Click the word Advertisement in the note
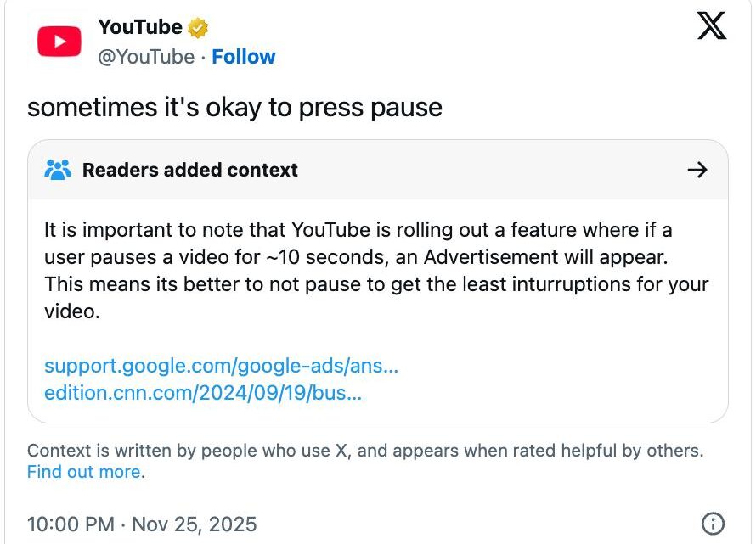This screenshot has height=544, width=756. [495, 257]
